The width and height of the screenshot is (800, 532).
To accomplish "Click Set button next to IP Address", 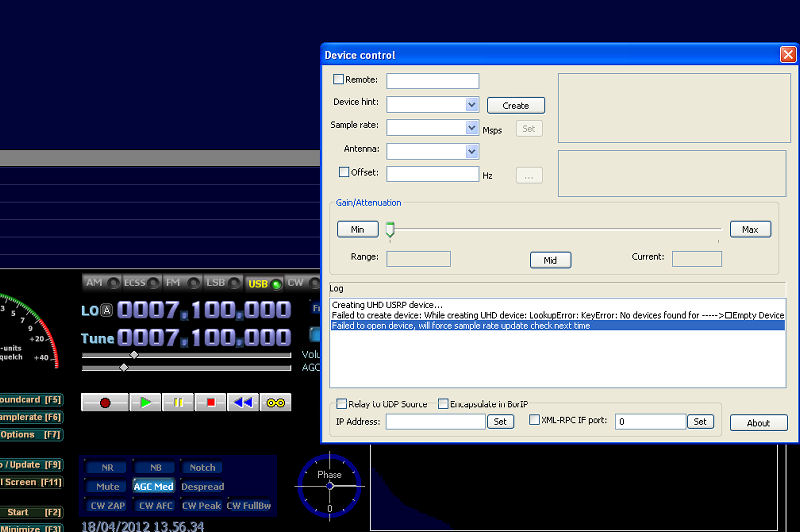I will pos(500,421).
